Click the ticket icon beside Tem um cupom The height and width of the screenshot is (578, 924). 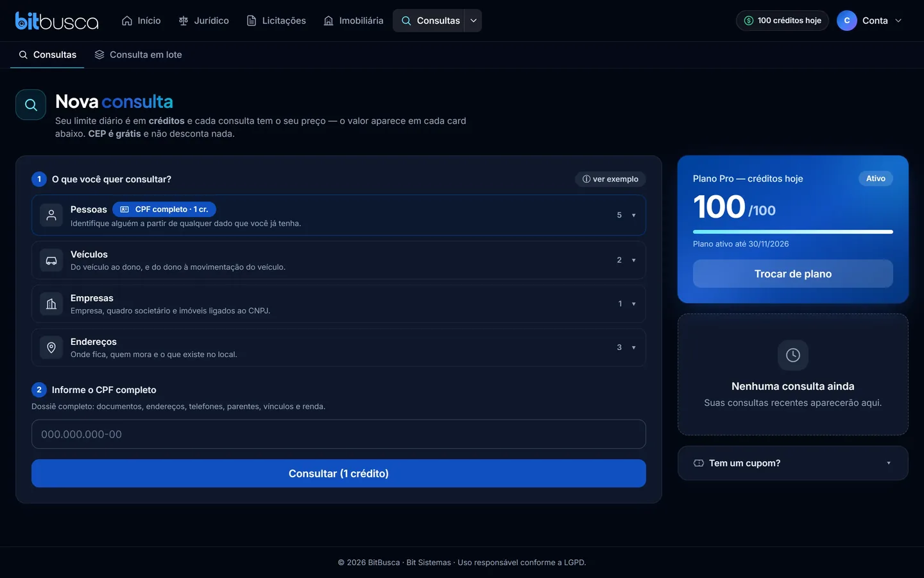click(699, 463)
